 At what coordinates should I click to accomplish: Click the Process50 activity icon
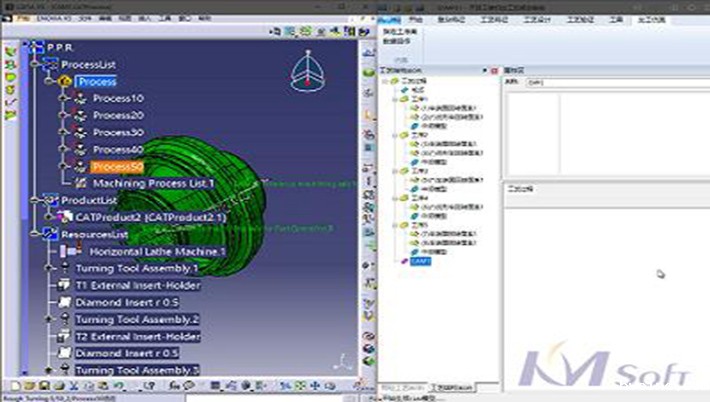coord(79,167)
